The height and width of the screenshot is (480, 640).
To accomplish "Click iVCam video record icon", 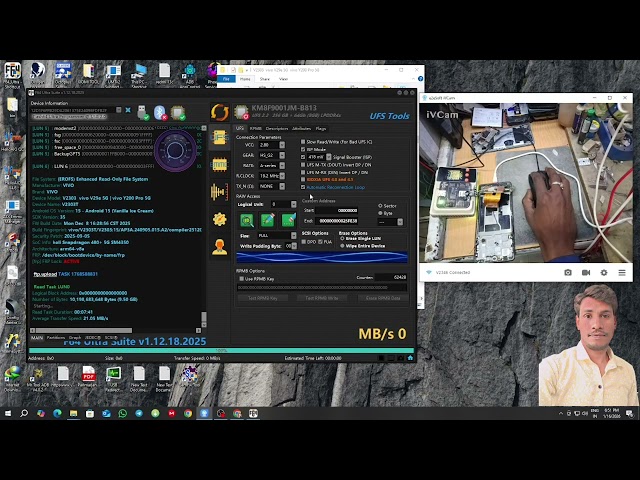I will point(586,272).
